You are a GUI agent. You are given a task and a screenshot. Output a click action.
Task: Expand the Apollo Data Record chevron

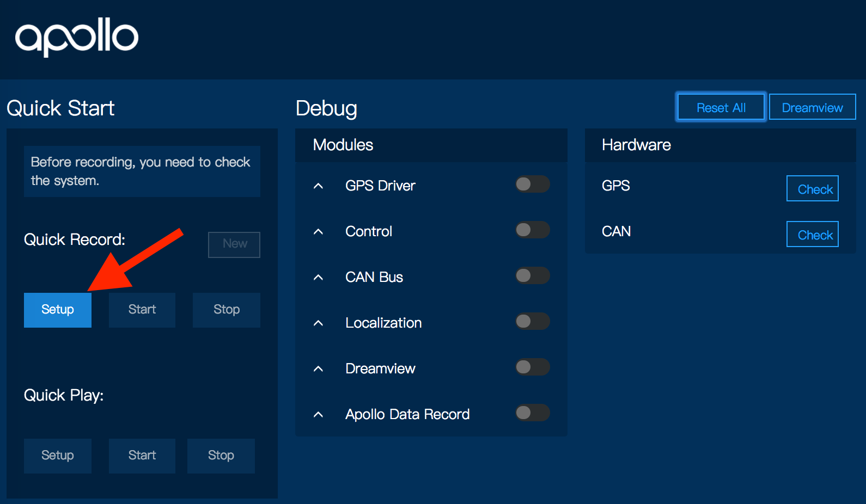tap(319, 415)
